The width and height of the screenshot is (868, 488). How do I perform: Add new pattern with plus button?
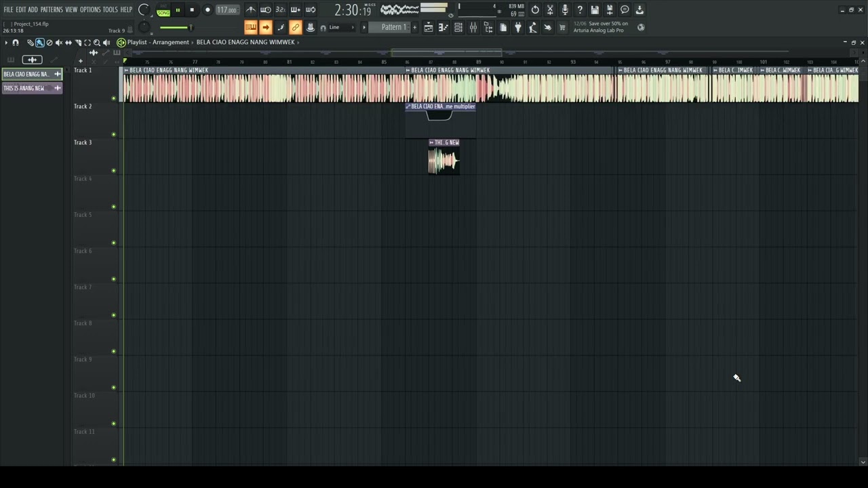tap(415, 28)
